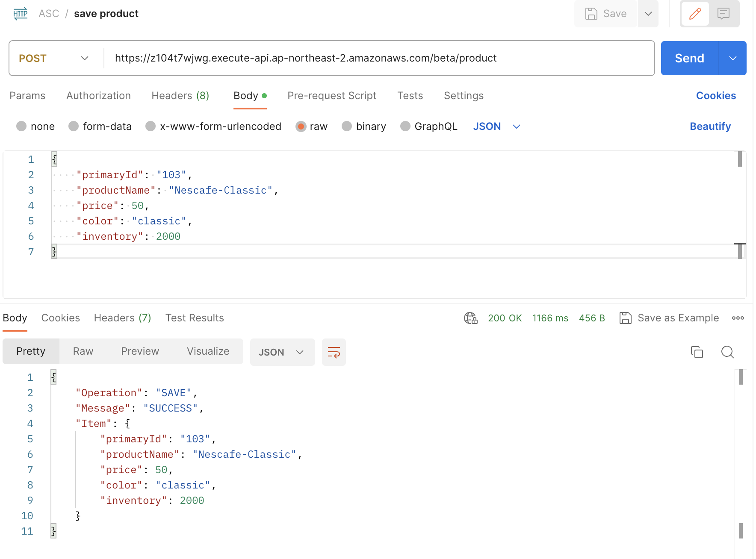Image resolution: width=756 pixels, height=559 pixels.
Task: Beautify the JSON request body
Action: [710, 127]
